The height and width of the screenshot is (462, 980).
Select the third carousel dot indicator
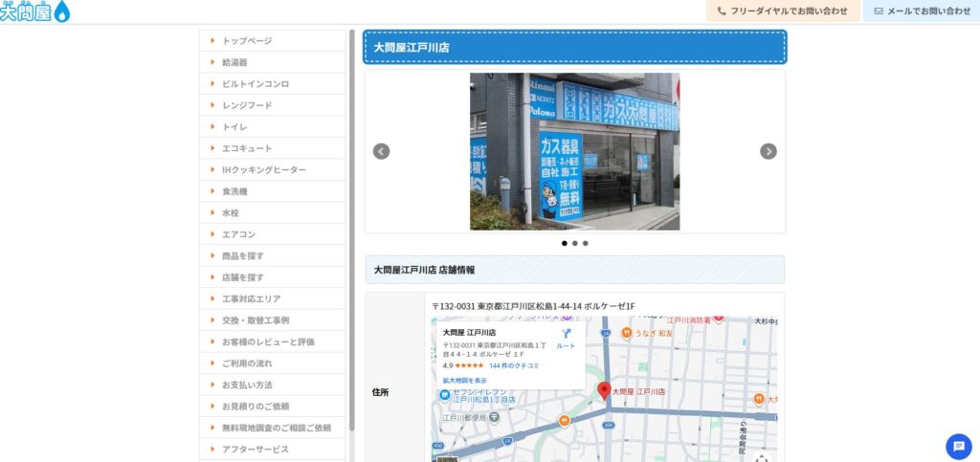pos(586,243)
